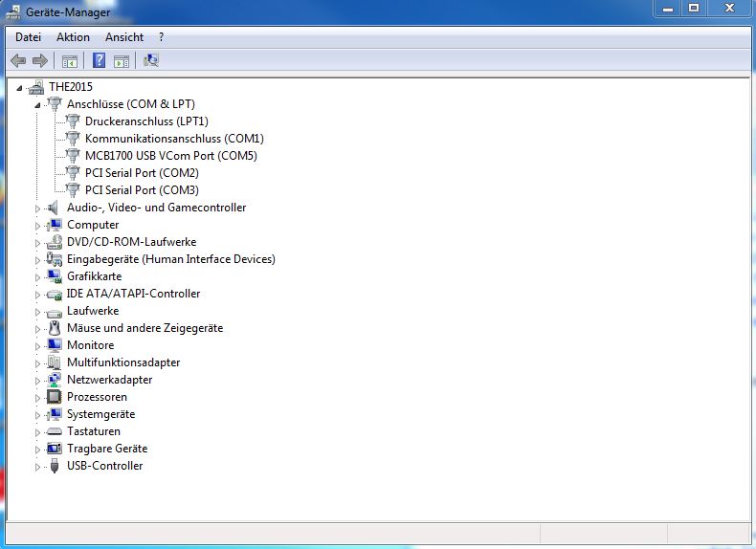Click the Back arrow toolbar icon
Viewport: 756px width, 549px height.
(18, 60)
